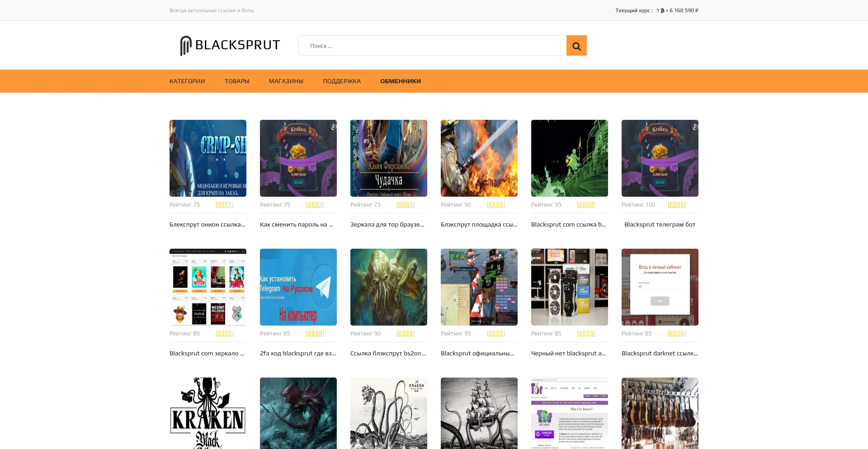
Task: Click stars above 'Блэкспрут площадка ссы...'
Action: coord(496,205)
